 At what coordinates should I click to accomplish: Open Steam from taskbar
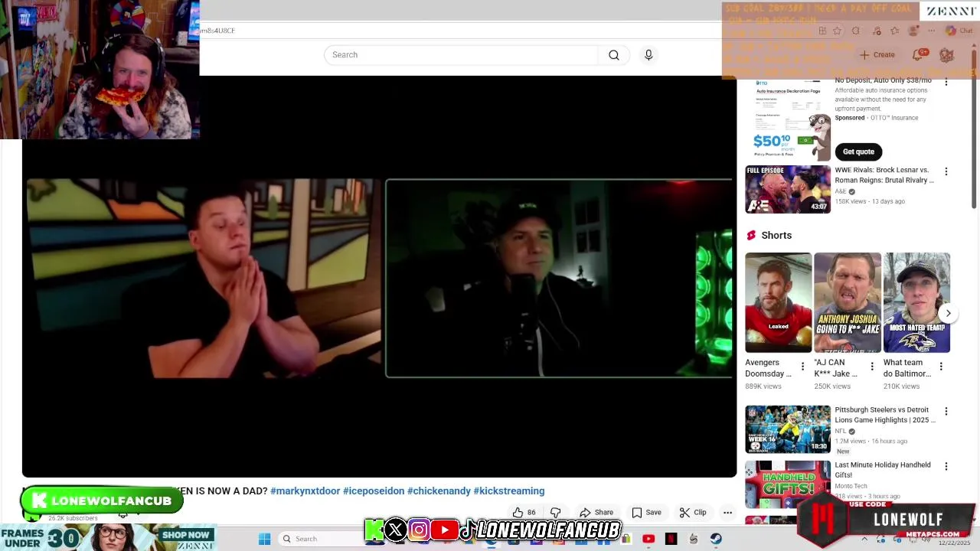716,539
